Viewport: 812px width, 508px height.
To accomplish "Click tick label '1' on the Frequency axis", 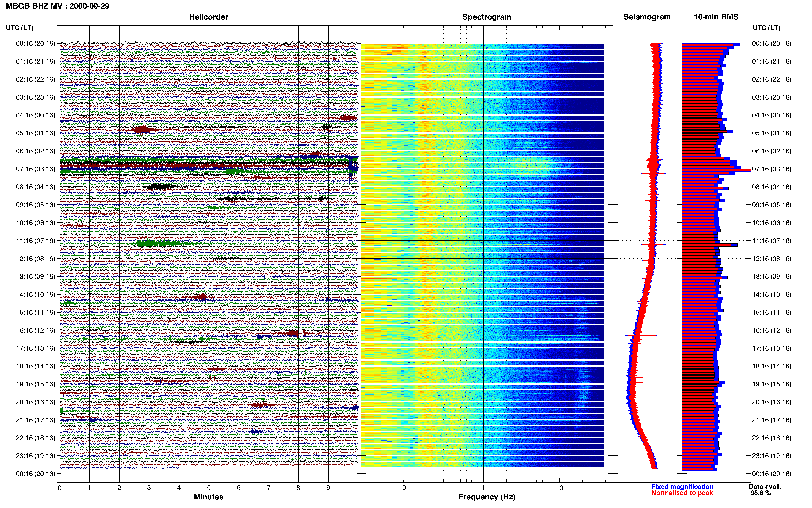I will tap(483, 488).
